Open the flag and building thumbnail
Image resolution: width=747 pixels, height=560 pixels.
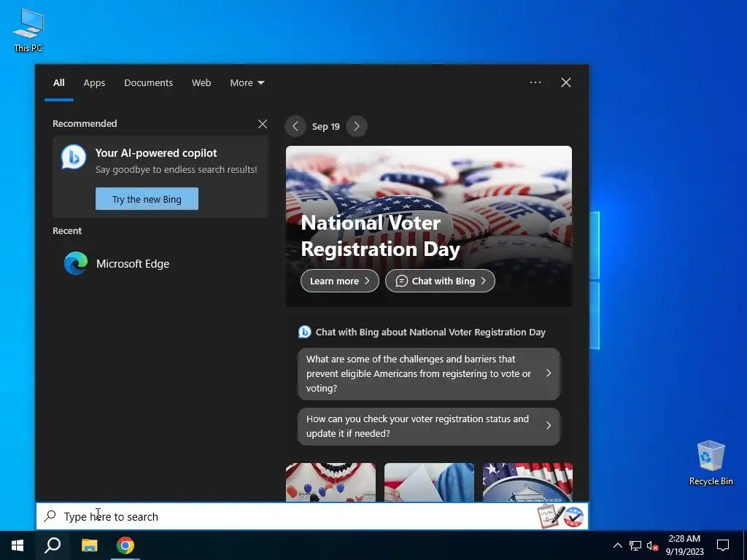[x=528, y=482]
